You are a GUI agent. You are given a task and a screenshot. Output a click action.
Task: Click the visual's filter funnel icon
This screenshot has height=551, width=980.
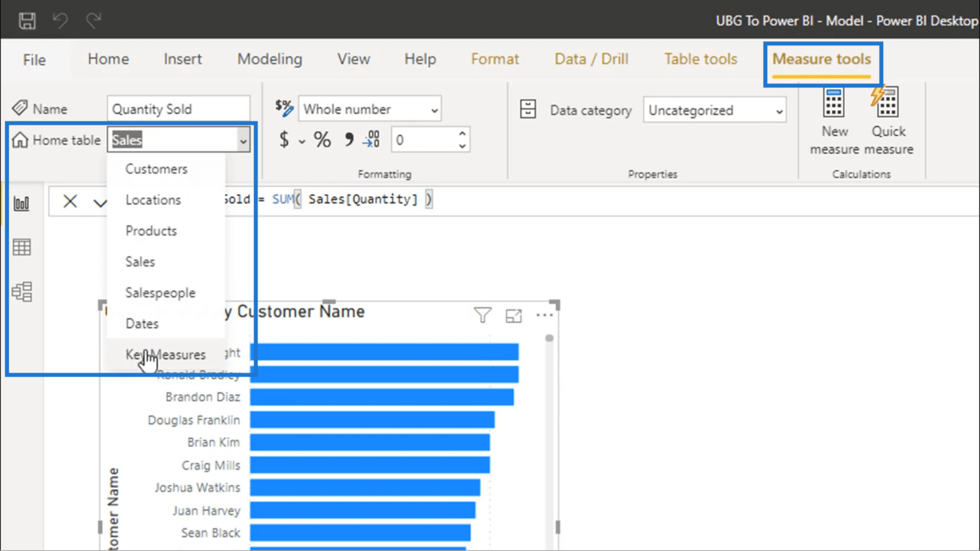point(482,315)
